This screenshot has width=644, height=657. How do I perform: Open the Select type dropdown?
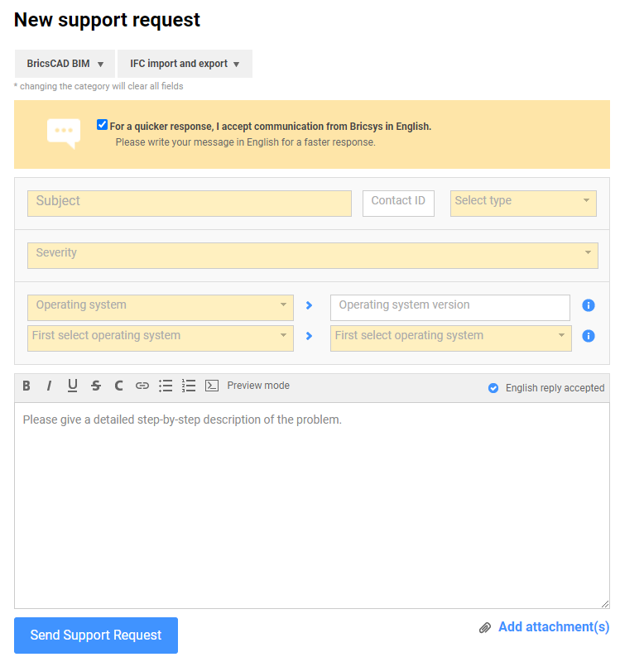pos(522,203)
